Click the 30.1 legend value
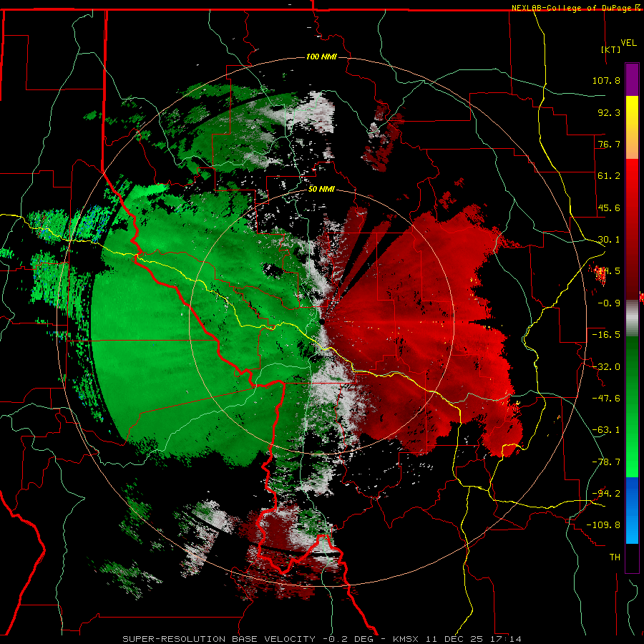This screenshot has height=644, width=644. [x=609, y=240]
